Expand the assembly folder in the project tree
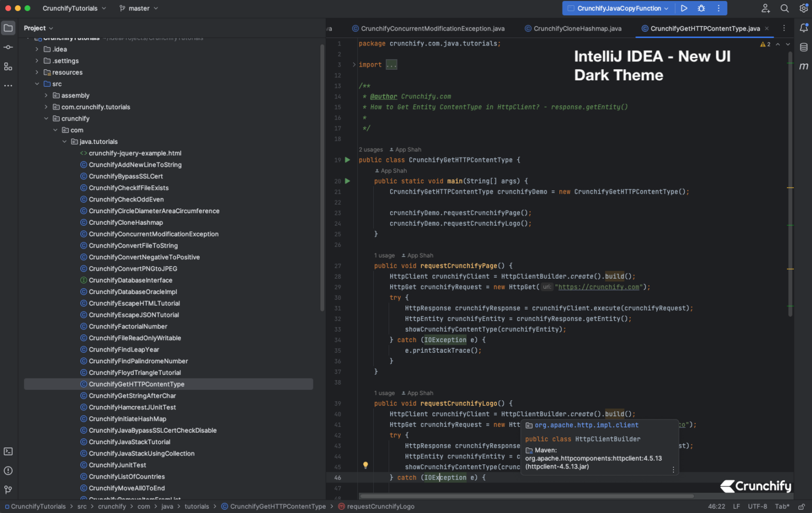The image size is (812, 513). tap(45, 95)
